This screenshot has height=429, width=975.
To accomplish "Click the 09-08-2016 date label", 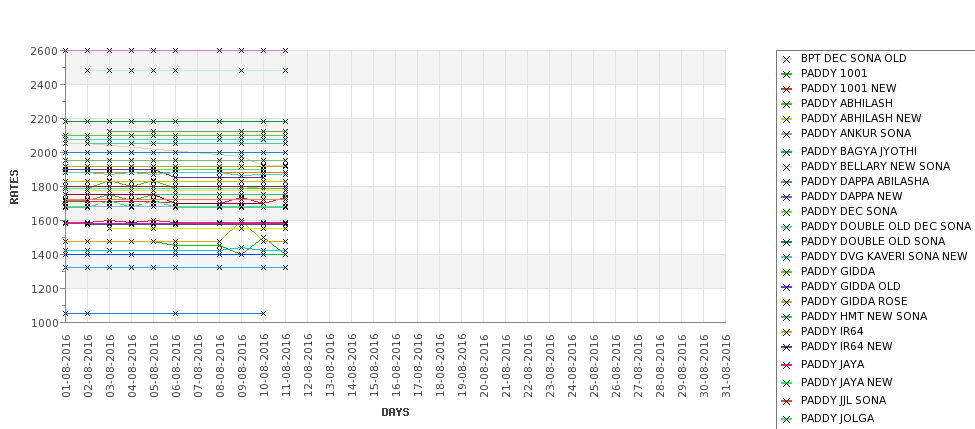I will pos(242,366).
